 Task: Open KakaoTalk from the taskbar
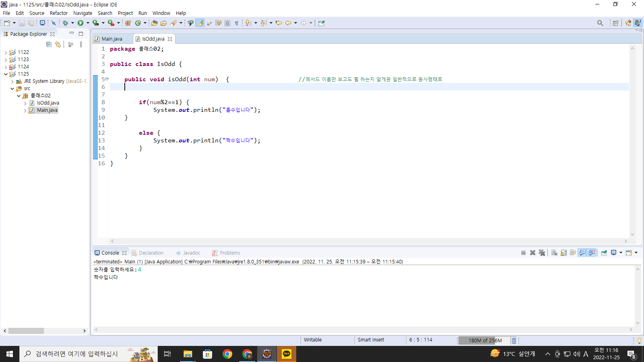pos(287,354)
